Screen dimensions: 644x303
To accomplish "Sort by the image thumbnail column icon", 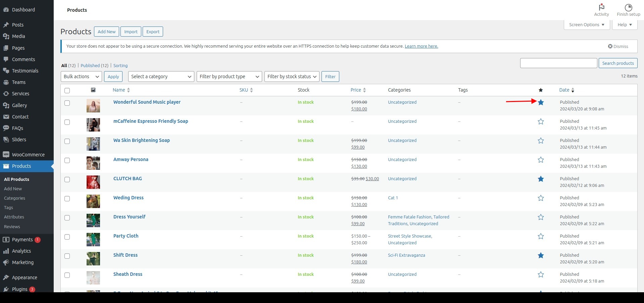I will point(93,90).
